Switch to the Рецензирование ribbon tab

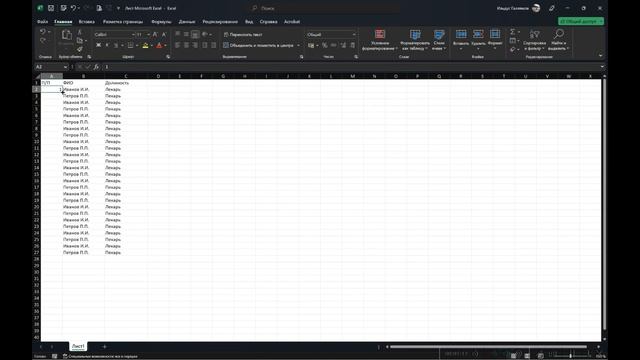[x=220, y=22]
